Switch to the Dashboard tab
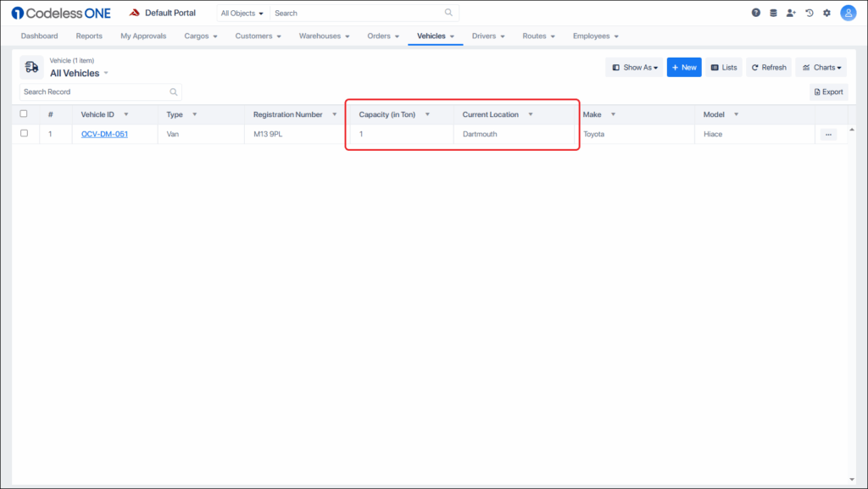 coord(39,36)
